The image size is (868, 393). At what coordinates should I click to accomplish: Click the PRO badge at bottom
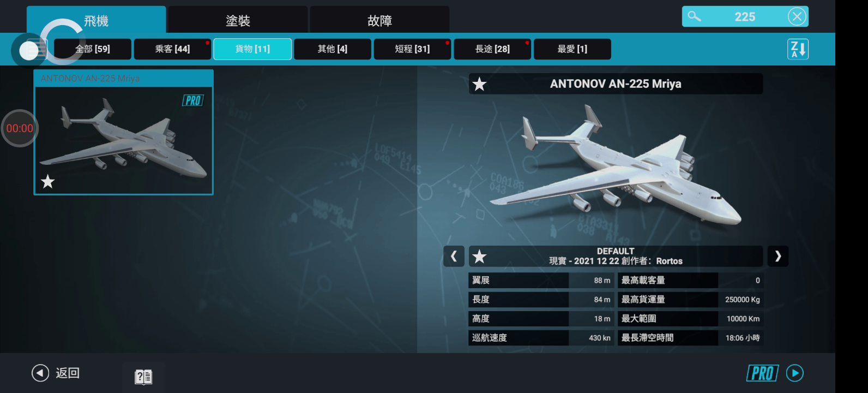[x=762, y=373]
